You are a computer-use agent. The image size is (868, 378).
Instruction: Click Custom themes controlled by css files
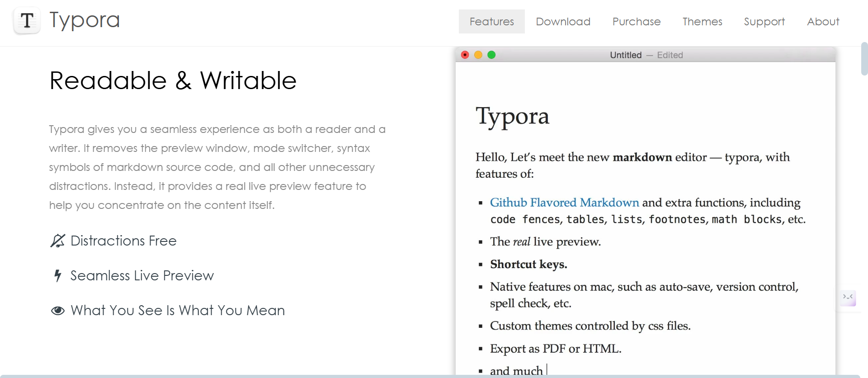[590, 326]
